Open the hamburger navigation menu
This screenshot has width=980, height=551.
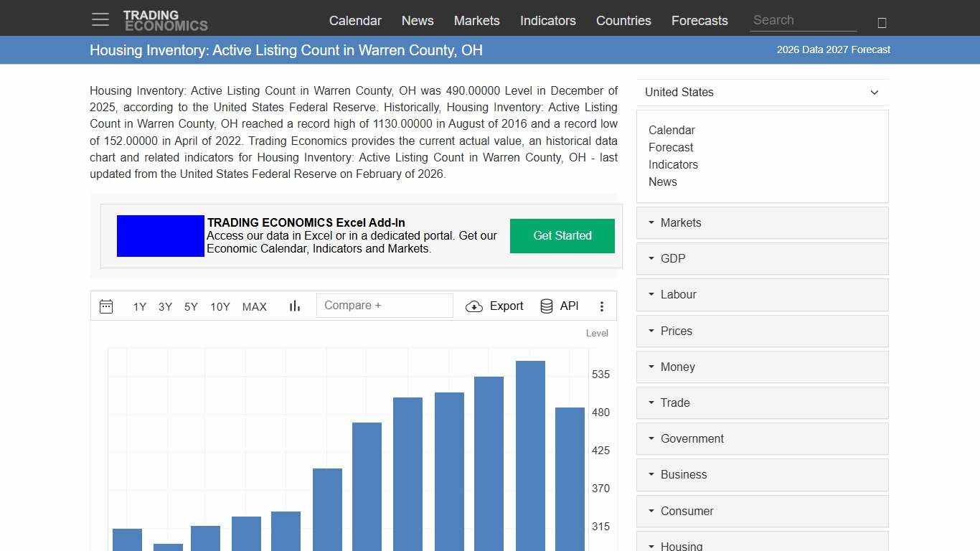pyautogui.click(x=100, y=19)
